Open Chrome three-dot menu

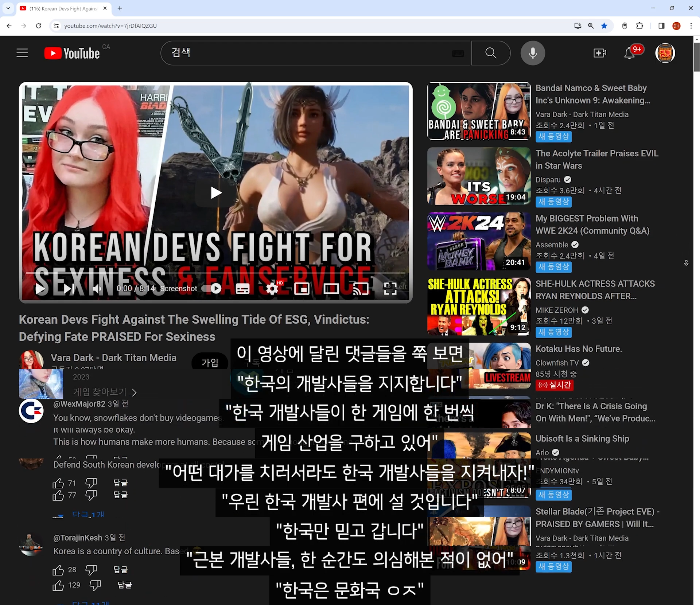[x=691, y=26]
